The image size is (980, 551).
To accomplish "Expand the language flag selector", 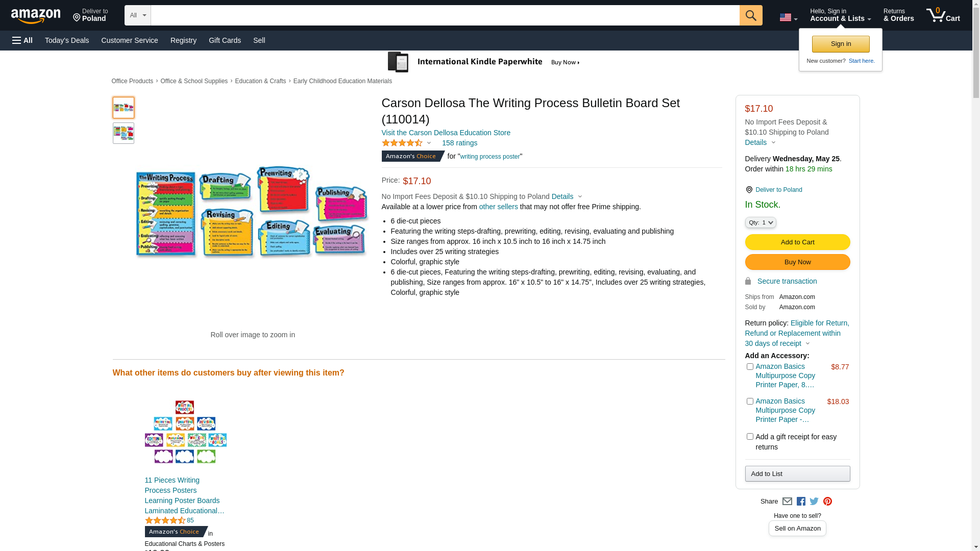I will point(788,17).
